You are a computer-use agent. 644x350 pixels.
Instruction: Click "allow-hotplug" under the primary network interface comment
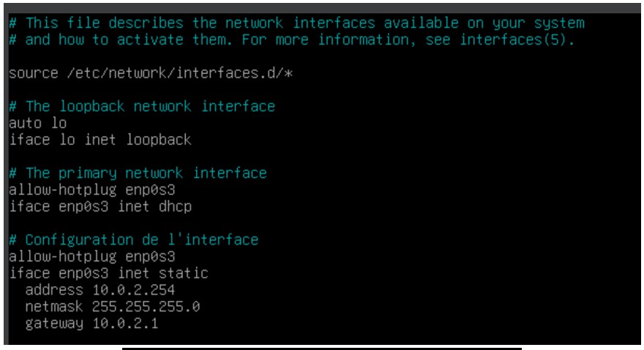point(62,190)
